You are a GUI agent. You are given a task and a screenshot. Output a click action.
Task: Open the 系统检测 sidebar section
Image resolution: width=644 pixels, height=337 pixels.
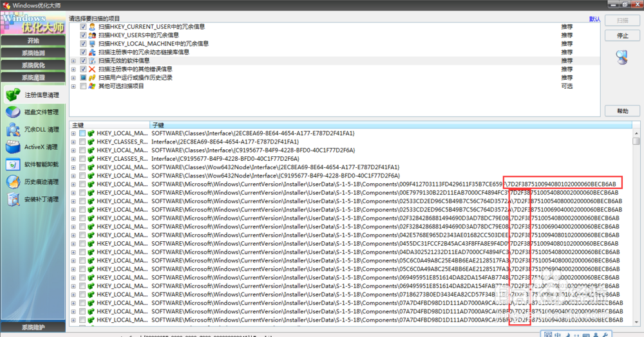pos(33,53)
